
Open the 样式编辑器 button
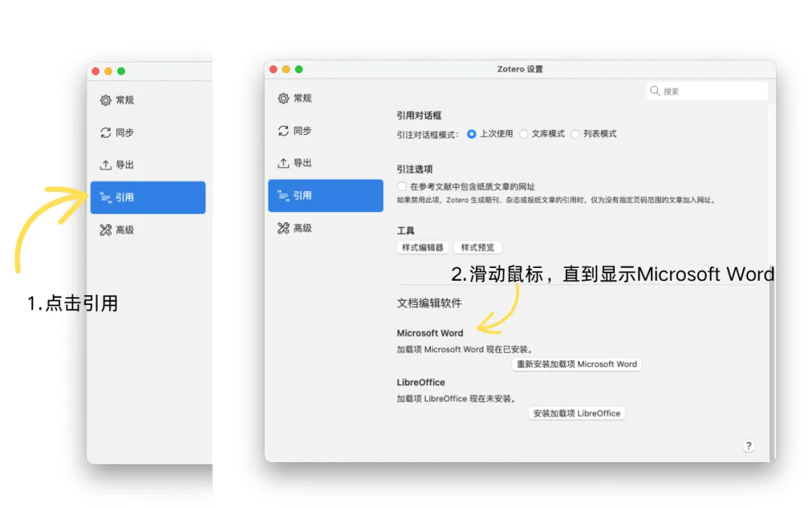[423, 248]
